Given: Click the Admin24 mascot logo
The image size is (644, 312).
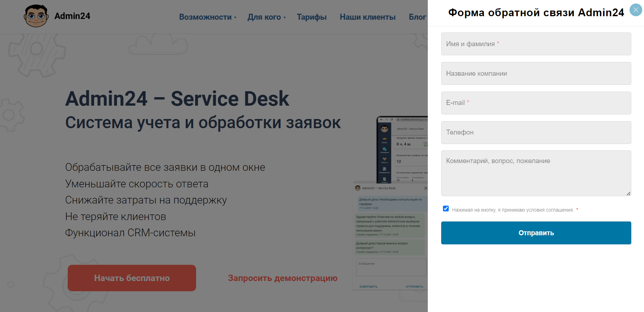Looking at the screenshot, I should [36, 16].
